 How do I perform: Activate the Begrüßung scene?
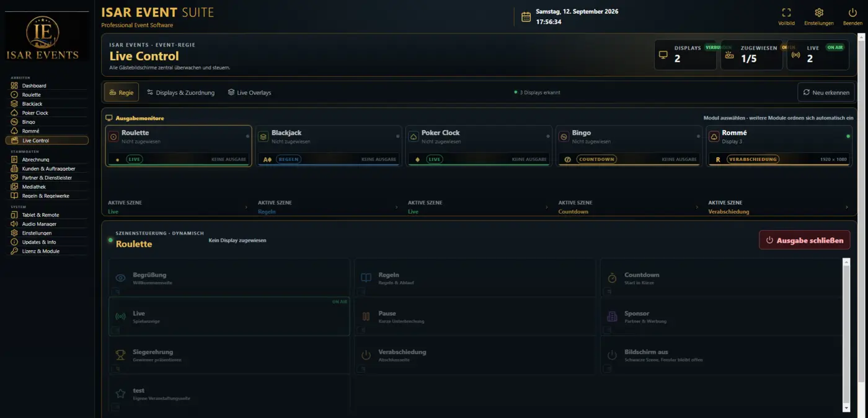pos(229,278)
